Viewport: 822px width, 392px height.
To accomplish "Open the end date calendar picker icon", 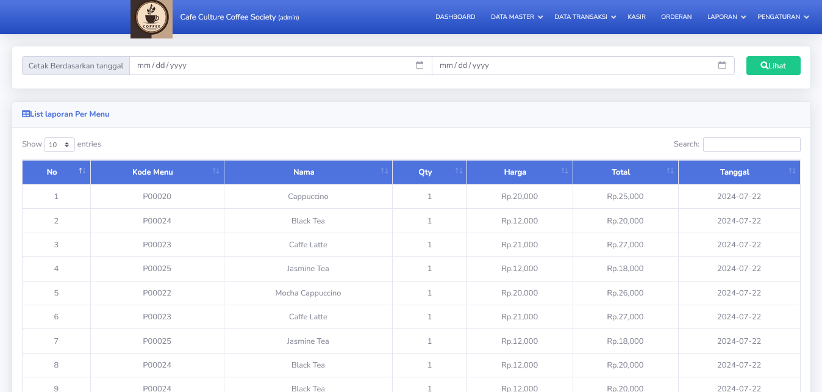I will point(722,66).
